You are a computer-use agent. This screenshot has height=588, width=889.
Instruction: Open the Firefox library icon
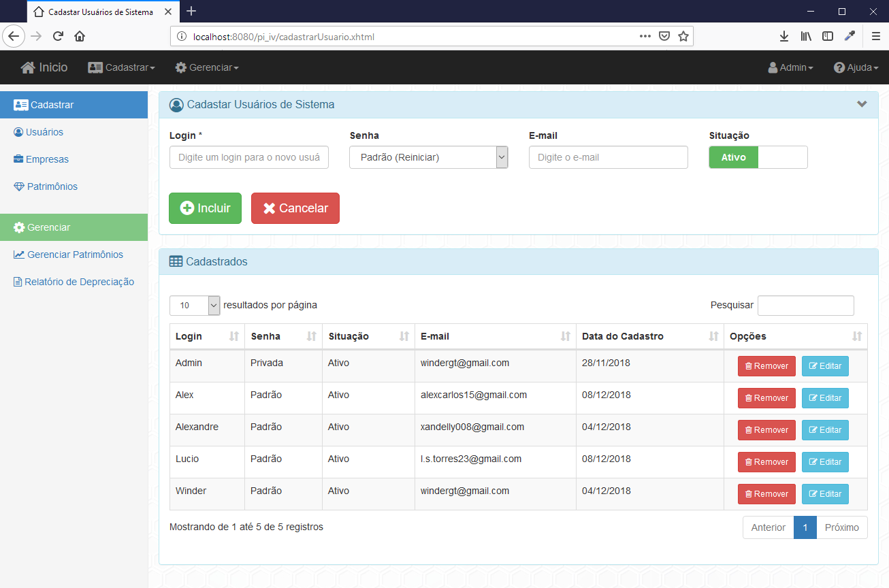806,36
